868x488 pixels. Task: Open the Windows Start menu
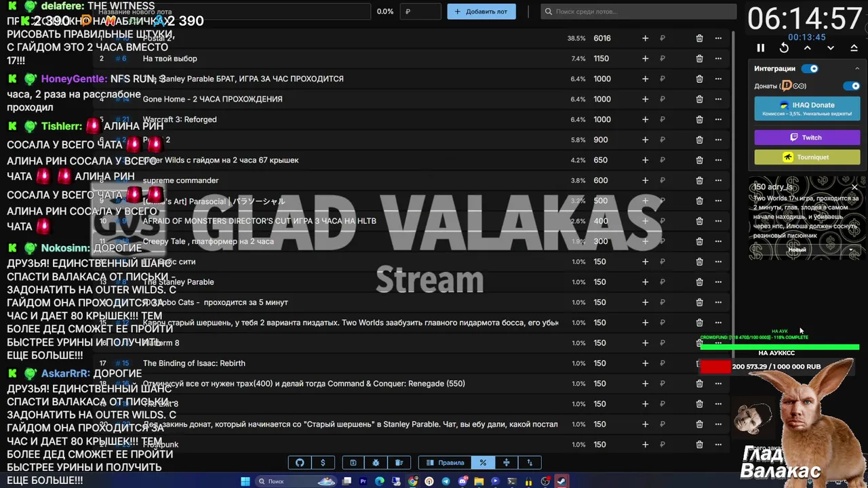(245, 482)
